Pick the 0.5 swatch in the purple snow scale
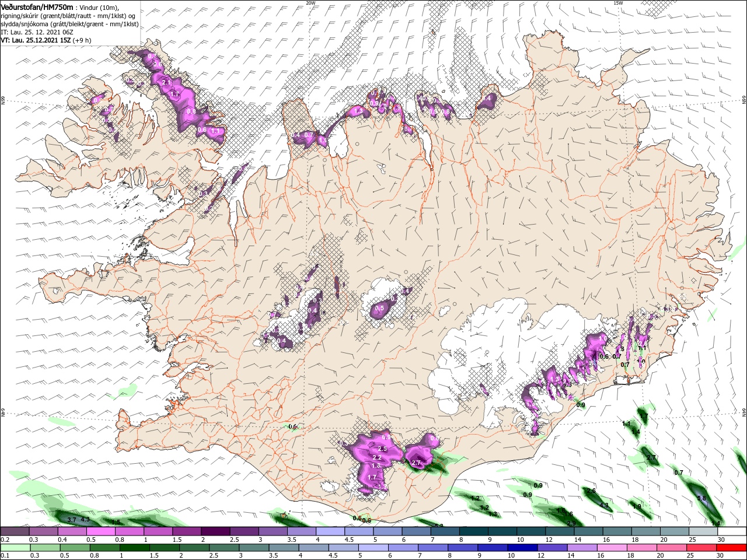747x560 pixels. (100, 531)
